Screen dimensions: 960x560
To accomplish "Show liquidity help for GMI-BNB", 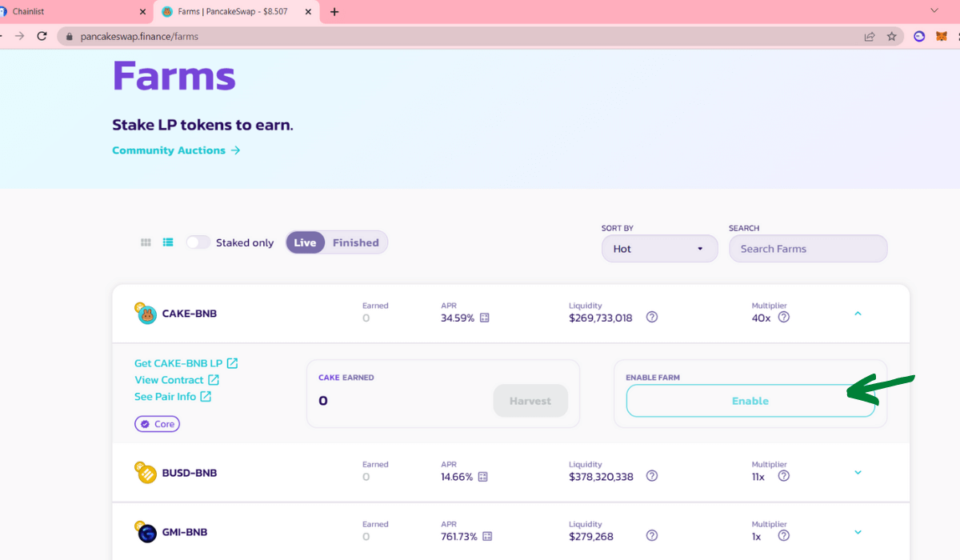I will pyautogui.click(x=652, y=536).
